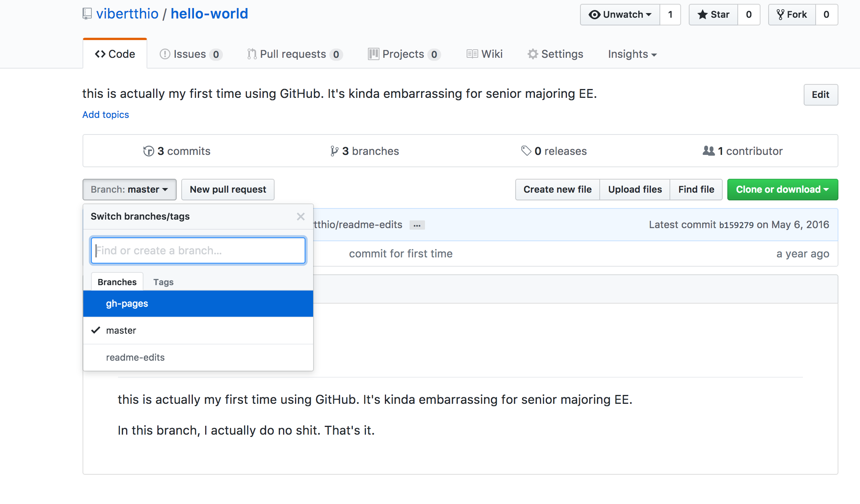Click the contributors people icon
The height and width of the screenshot is (504, 860).
pos(708,151)
